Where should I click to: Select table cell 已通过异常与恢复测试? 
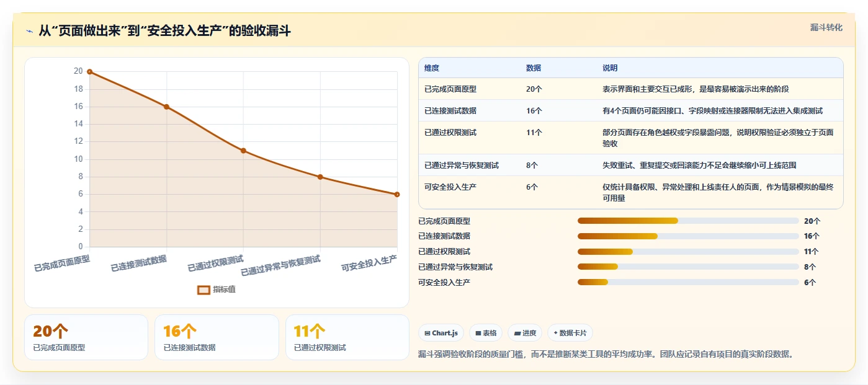(x=462, y=166)
